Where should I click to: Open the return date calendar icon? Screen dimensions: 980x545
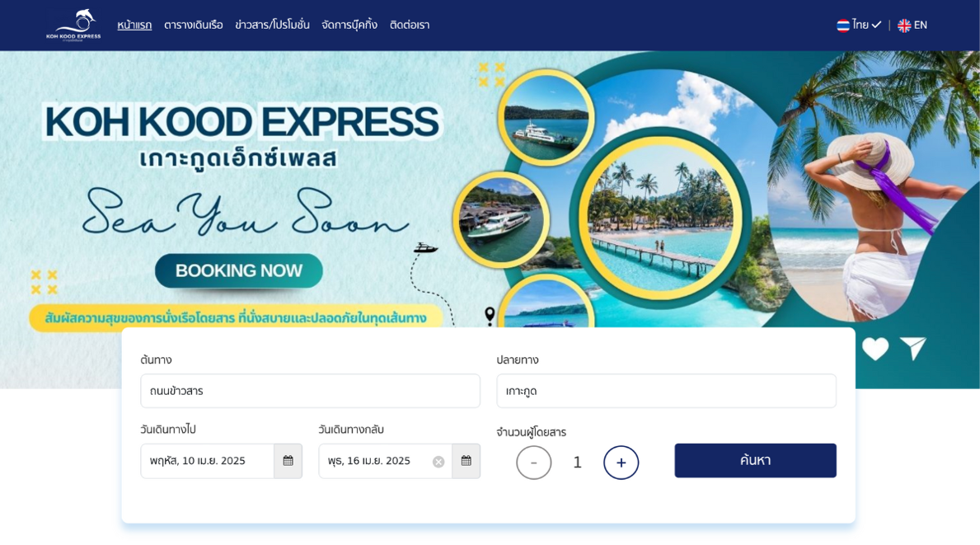click(467, 461)
